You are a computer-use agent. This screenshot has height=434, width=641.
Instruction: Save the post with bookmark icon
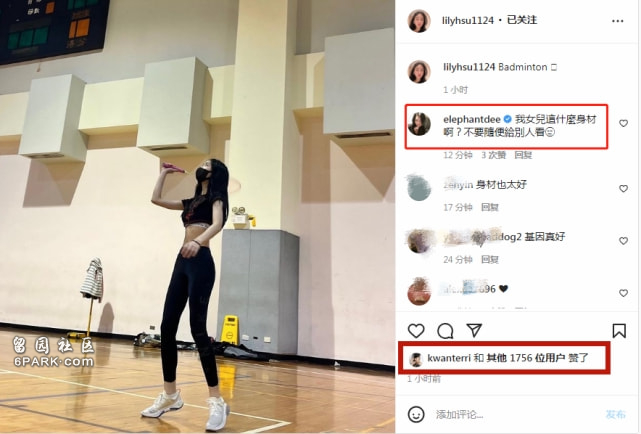[x=619, y=331]
